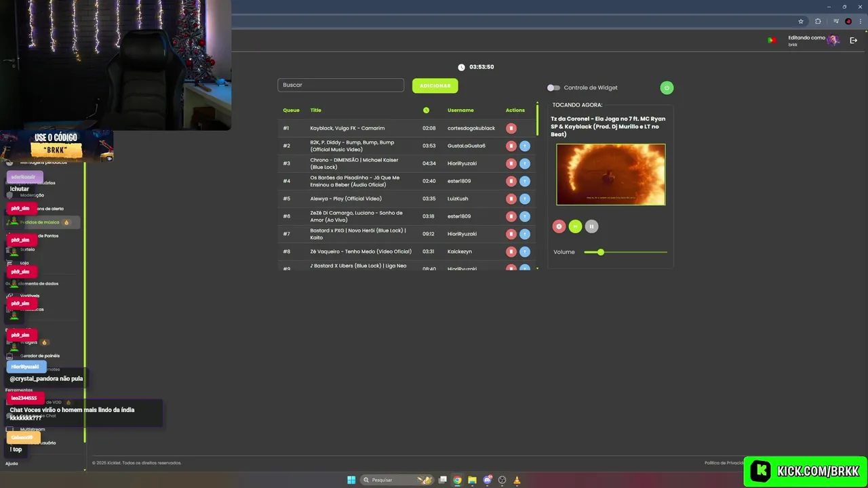Move Os Barões da Pisadinha song up
This screenshot has height=488, width=868.
click(x=525, y=181)
